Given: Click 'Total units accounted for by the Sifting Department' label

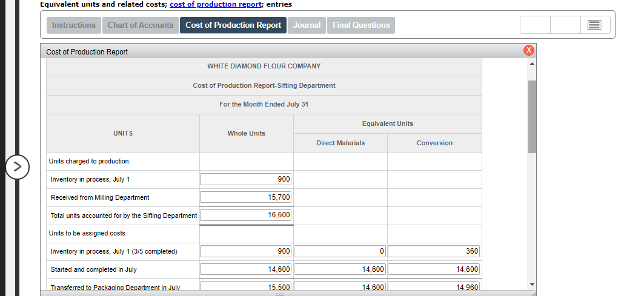Looking at the screenshot, I should pyautogui.click(x=124, y=215).
